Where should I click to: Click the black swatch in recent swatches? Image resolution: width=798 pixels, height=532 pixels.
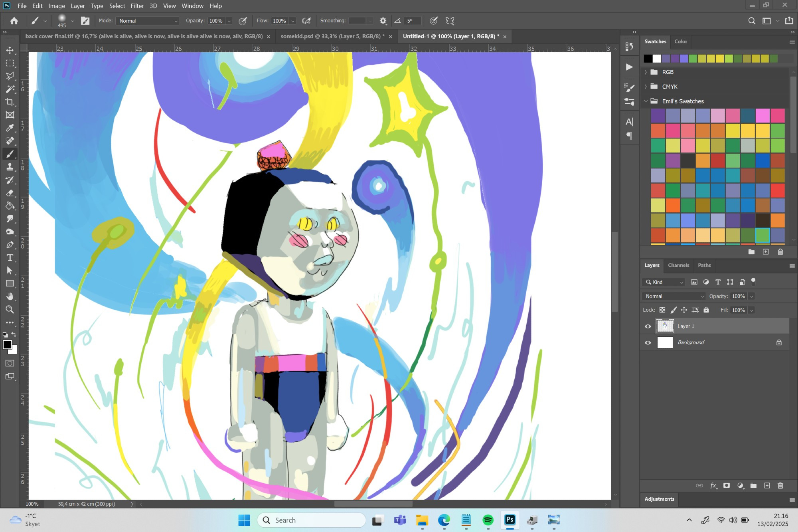[x=648, y=59]
